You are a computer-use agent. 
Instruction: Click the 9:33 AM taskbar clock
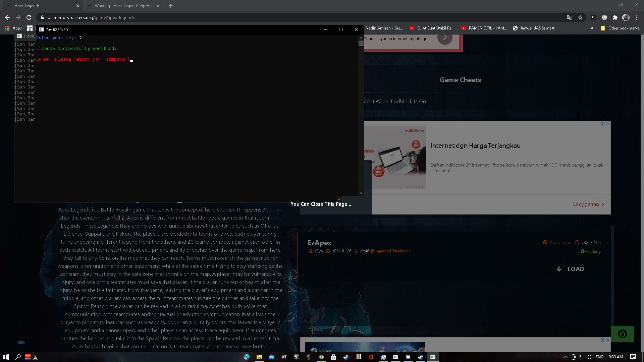pos(616,357)
